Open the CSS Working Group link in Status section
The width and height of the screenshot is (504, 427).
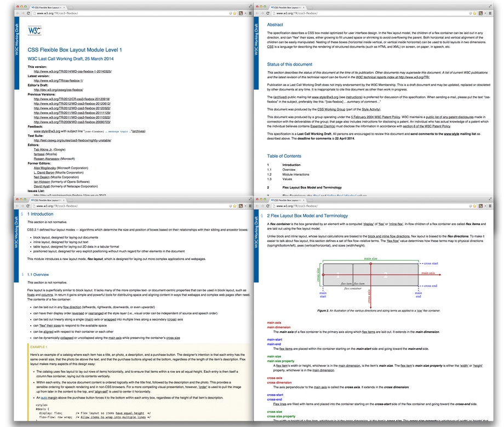pos(331,109)
